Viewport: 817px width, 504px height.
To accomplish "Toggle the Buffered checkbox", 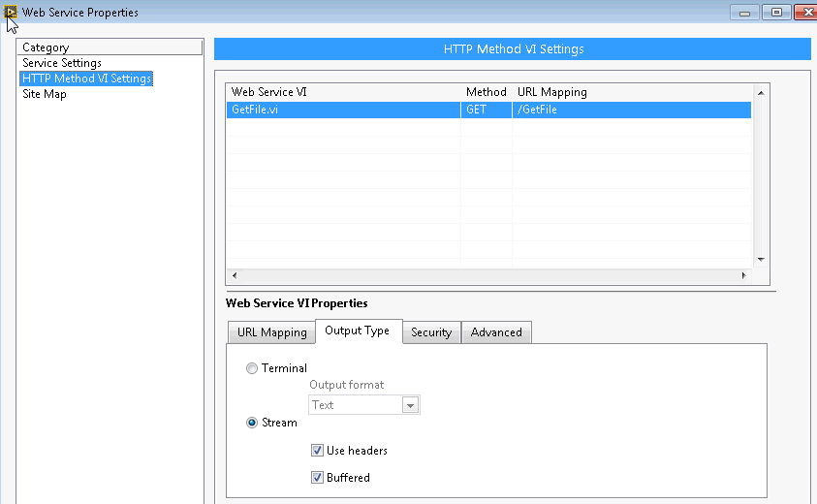I will 317,478.
